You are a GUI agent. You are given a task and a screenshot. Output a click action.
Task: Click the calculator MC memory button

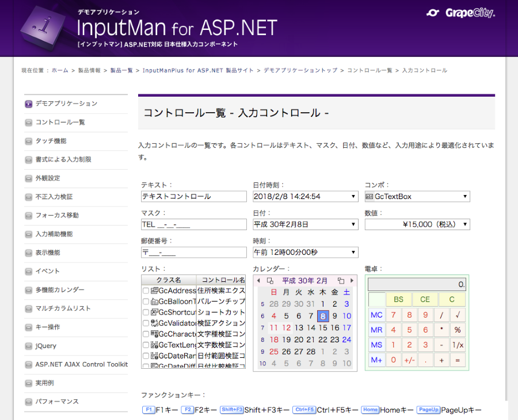tap(376, 315)
